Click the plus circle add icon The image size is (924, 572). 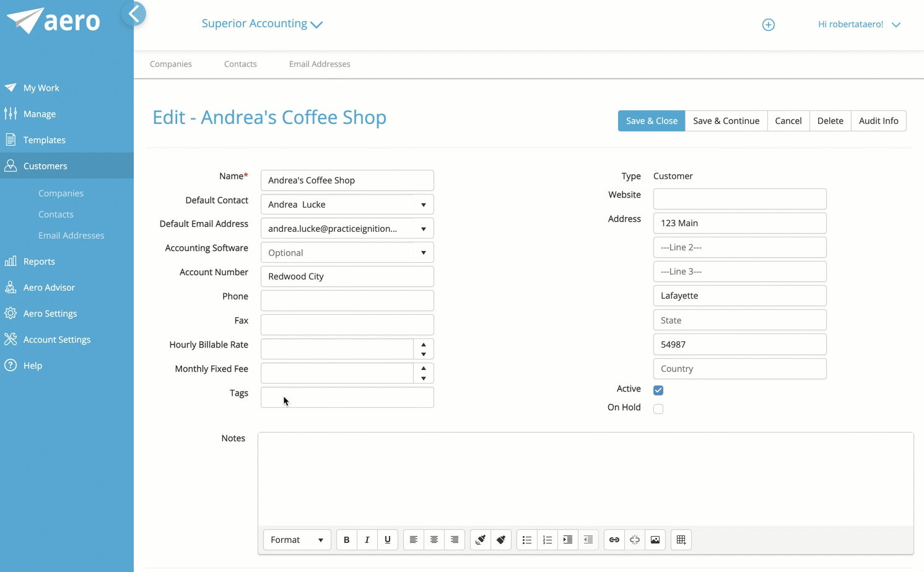pyautogui.click(x=768, y=25)
